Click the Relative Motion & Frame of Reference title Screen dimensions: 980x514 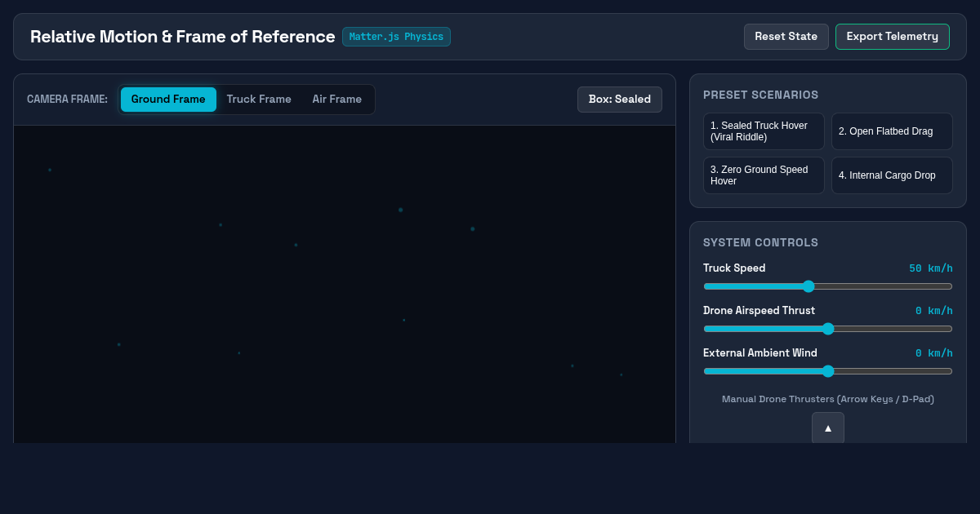pyautogui.click(x=183, y=37)
